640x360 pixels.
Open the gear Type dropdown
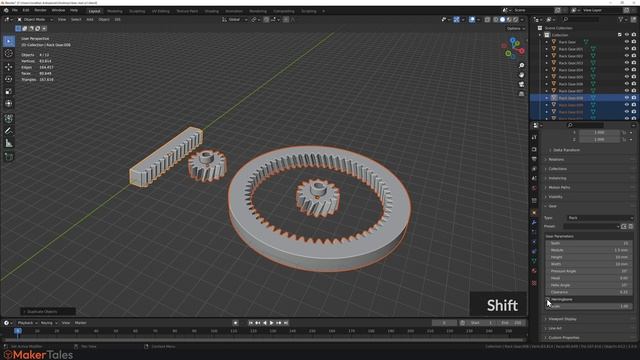(599, 218)
